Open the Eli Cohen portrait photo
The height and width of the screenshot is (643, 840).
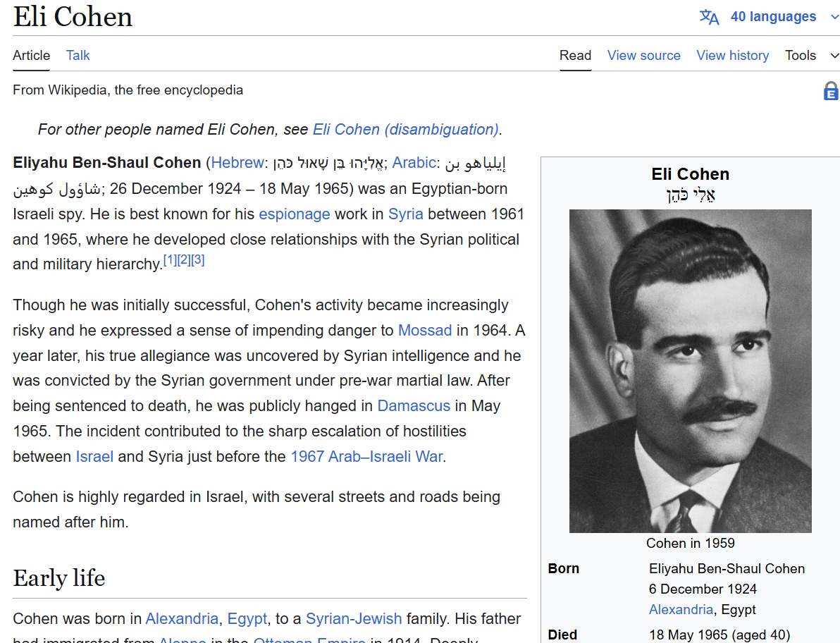coord(690,371)
